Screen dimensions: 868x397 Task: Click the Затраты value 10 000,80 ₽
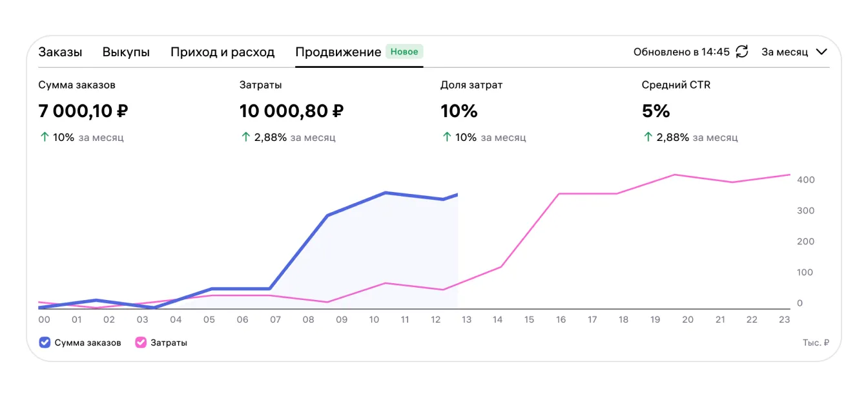pos(291,111)
